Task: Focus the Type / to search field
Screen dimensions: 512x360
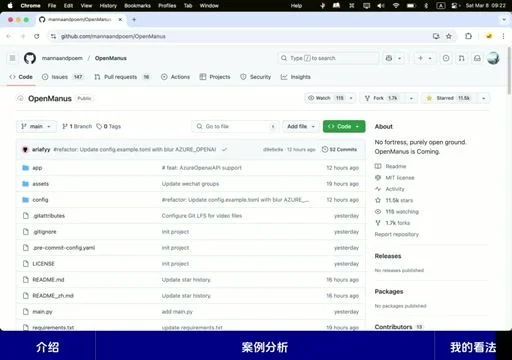Action: (328, 58)
